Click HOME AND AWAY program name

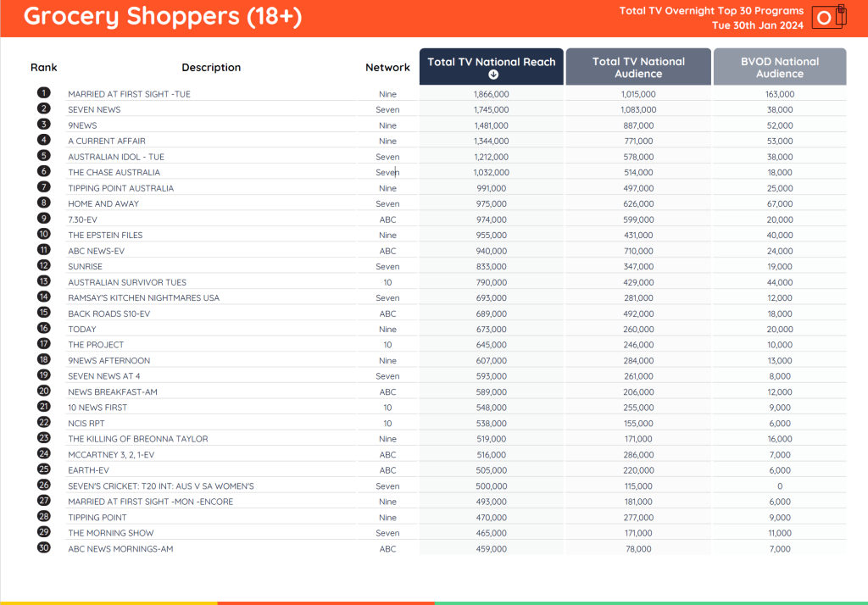pos(103,203)
